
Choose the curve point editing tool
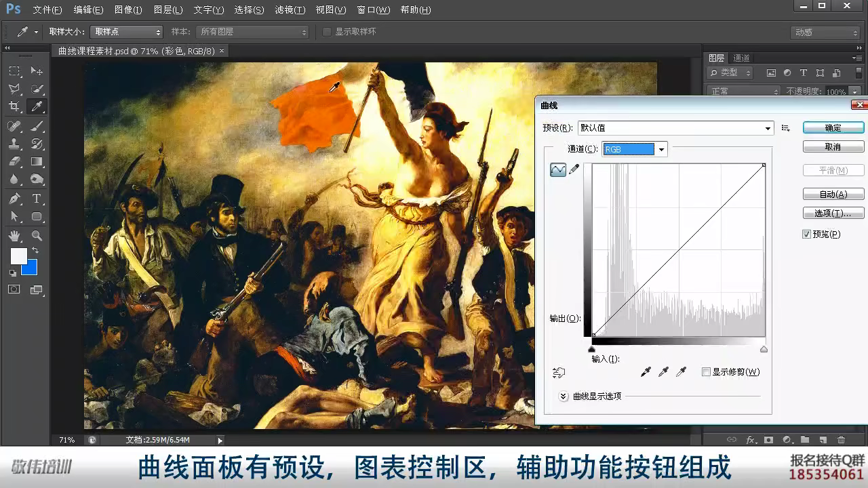[558, 169]
